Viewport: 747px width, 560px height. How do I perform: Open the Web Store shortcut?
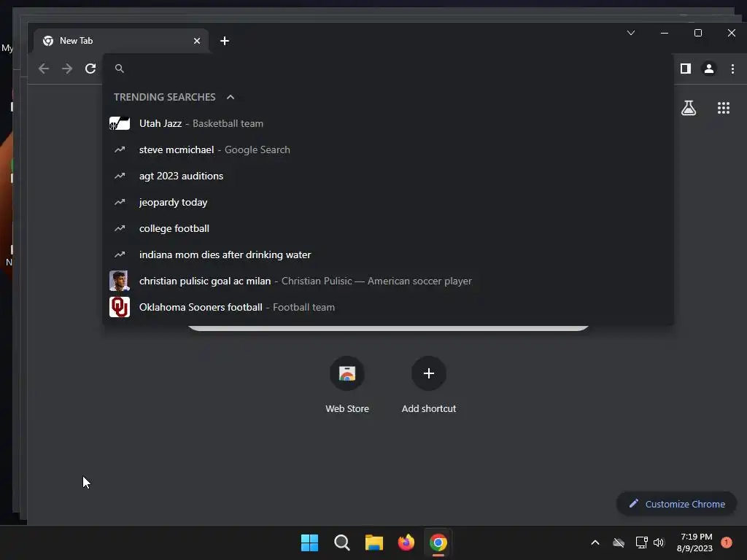pyautogui.click(x=347, y=373)
